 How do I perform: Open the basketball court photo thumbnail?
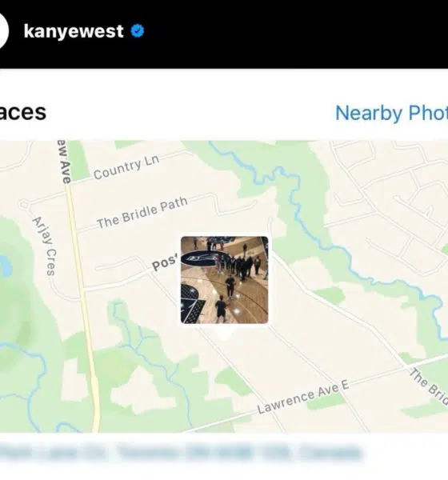pyautogui.click(x=225, y=280)
